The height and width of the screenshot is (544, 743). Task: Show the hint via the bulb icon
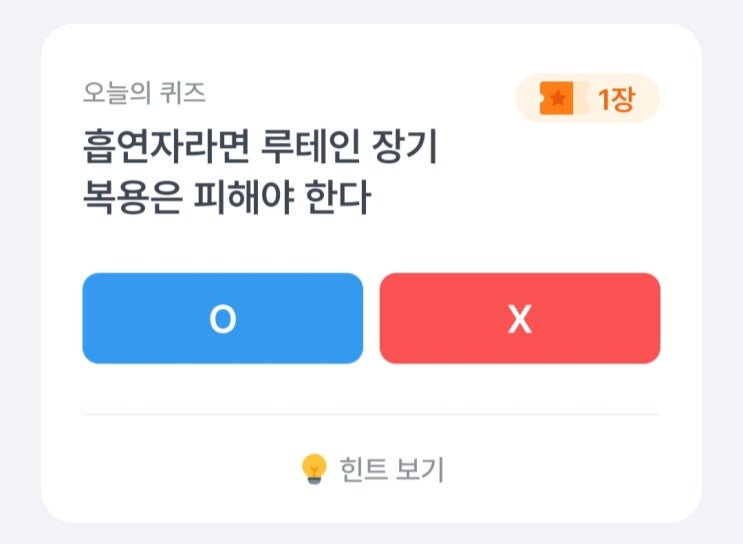coord(315,468)
